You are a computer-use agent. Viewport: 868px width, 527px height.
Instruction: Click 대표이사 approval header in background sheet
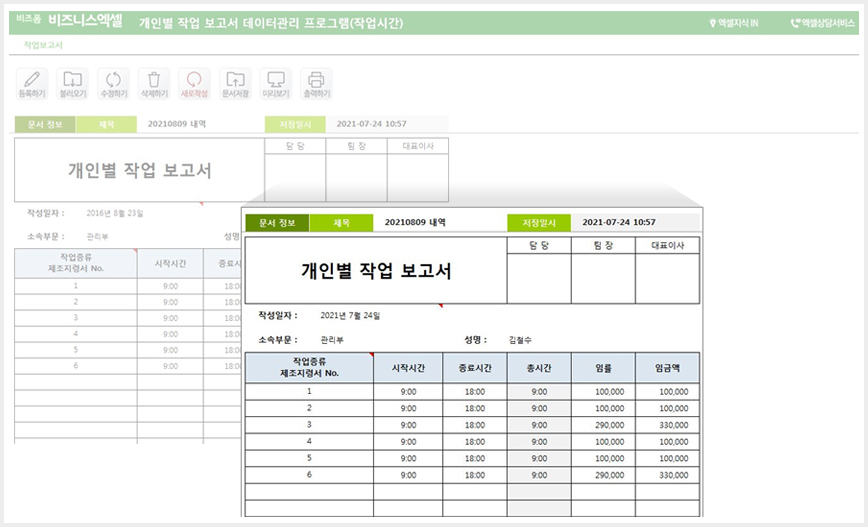click(418, 146)
